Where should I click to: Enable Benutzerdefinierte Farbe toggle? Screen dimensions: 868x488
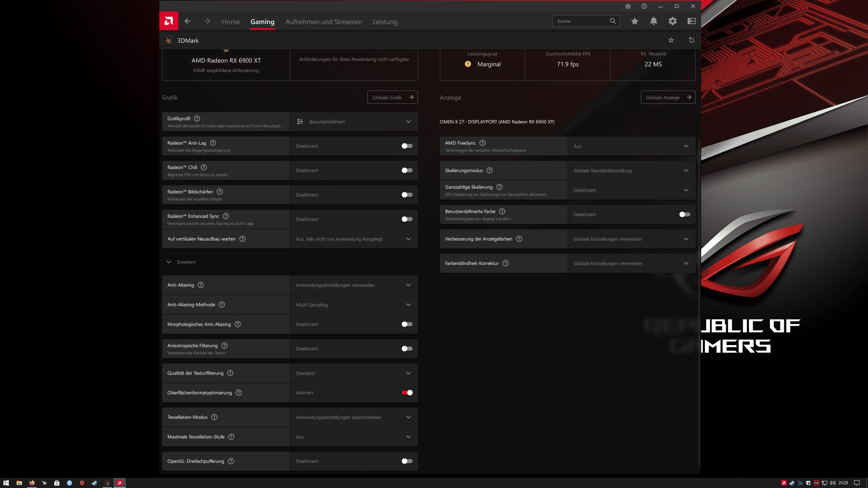coord(685,215)
